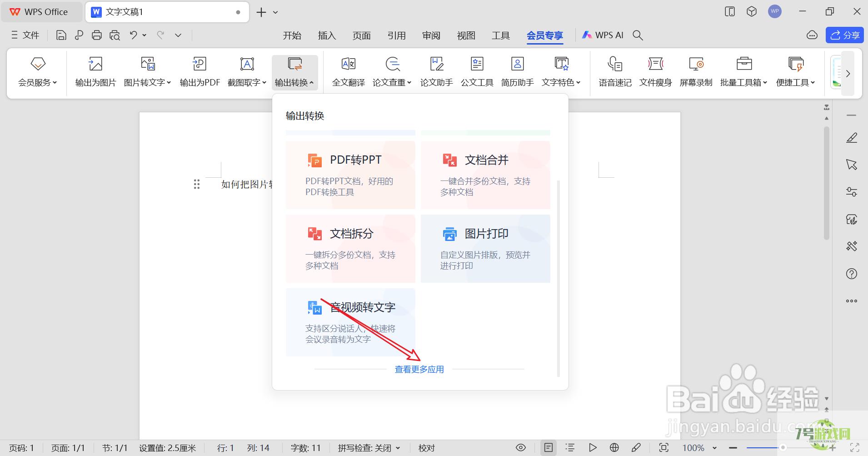Click 校对 in status bar
The width and height of the screenshot is (868, 456).
[x=426, y=448]
